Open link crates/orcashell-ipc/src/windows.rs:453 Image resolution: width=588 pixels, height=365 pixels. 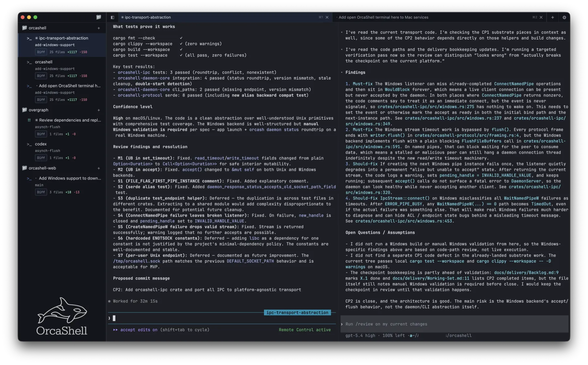[404, 221]
